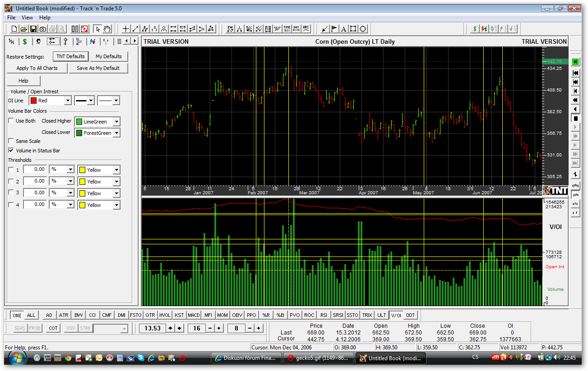Expand the Closed Higher LimeGreen dropdown

(x=116, y=122)
